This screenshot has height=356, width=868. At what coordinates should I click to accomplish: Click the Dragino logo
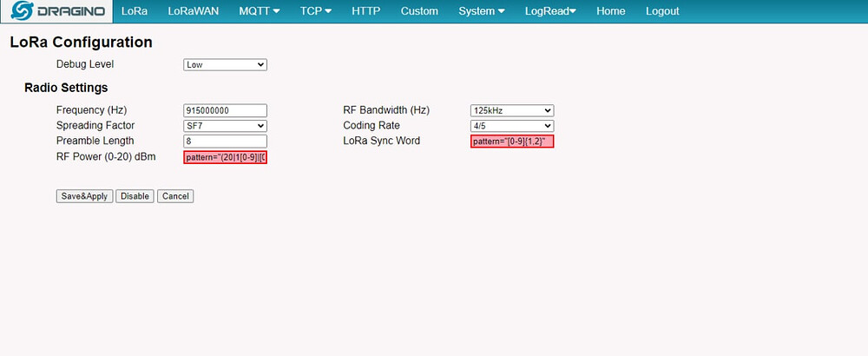click(56, 11)
